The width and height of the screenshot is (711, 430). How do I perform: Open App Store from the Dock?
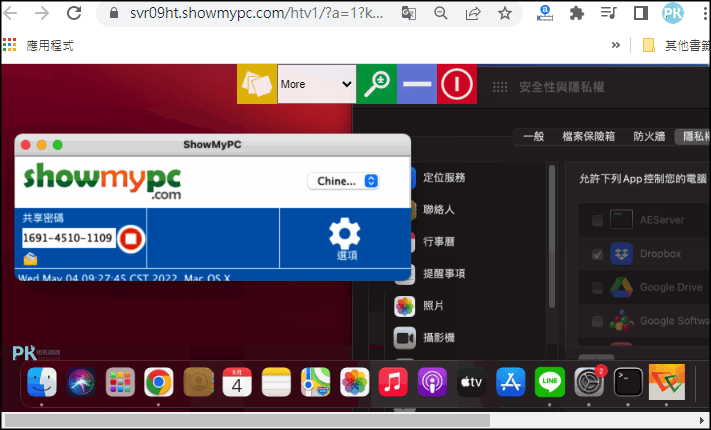click(511, 382)
